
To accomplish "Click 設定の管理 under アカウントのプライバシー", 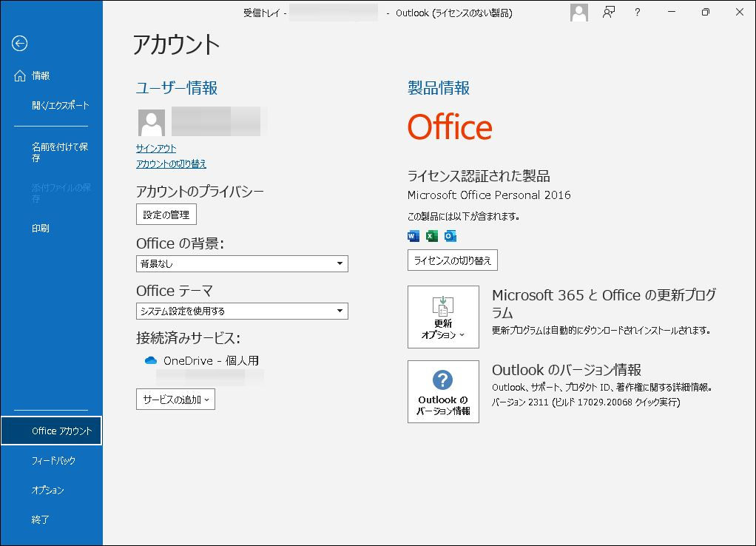I will click(166, 214).
